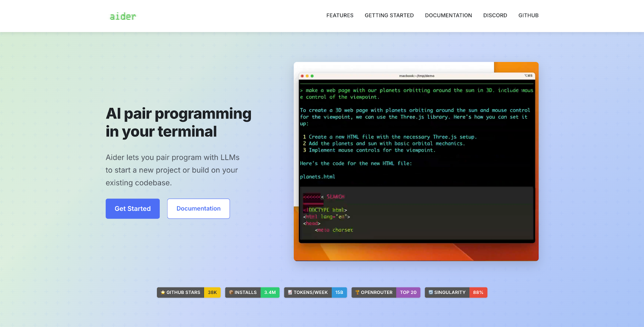Open the Singularity 88% badge
Viewport: 644px width, 327px height.
[x=456, y=292]
